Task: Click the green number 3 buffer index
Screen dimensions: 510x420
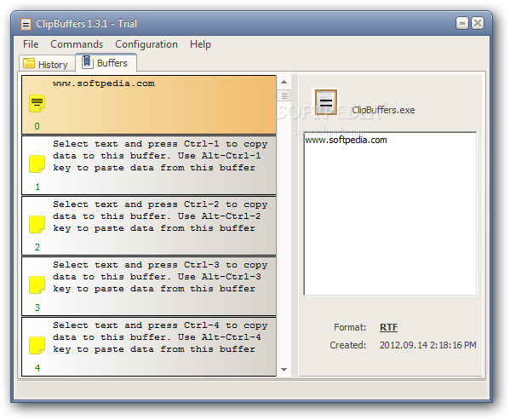Action: coord(37,308)
